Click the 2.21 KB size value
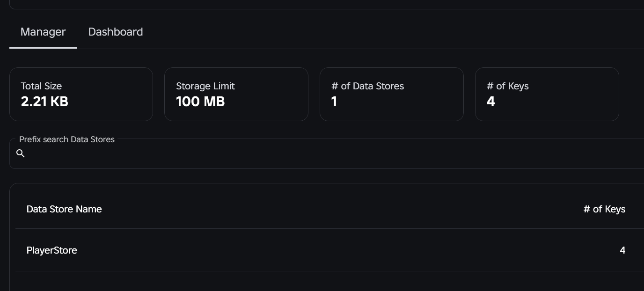Screen dimensions: 644x291 tap(44, 102)
